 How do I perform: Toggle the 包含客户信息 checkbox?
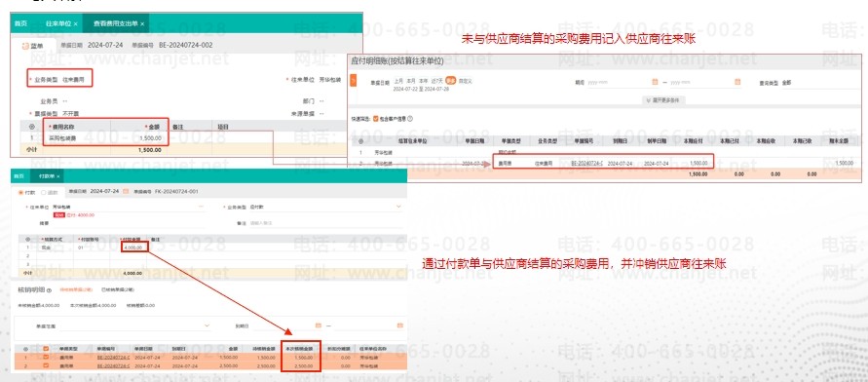[376, 119]
